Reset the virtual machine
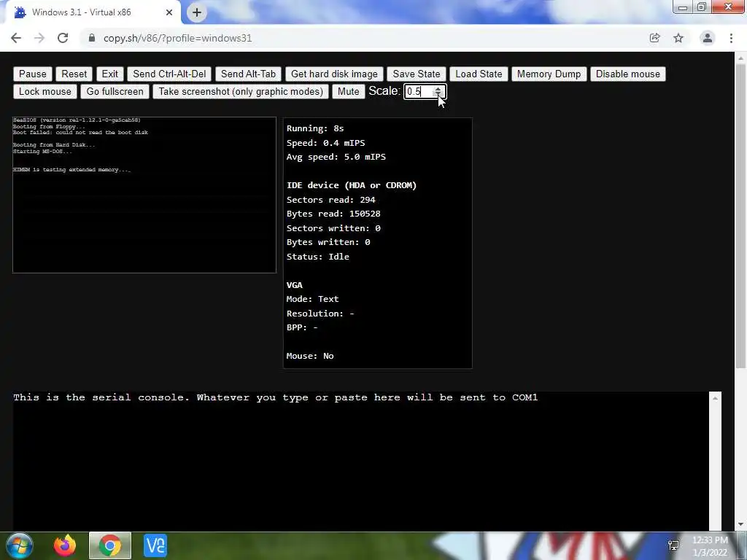Viewport: 747px width, 560px height. click(74, 74)
